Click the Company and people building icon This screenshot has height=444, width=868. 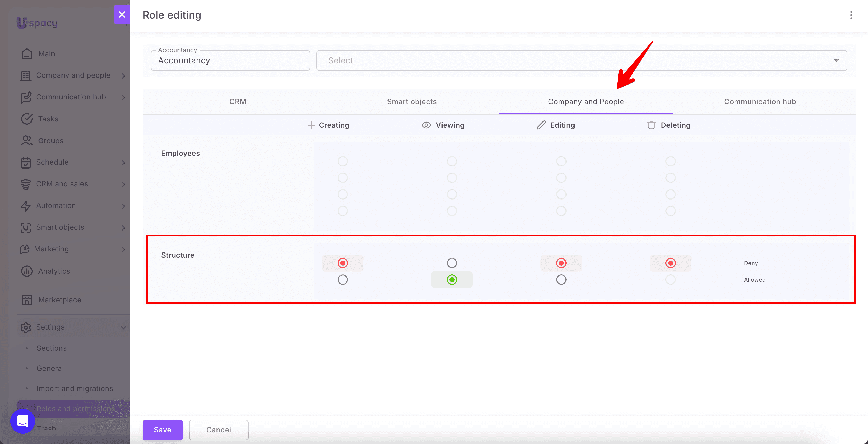tap(26, 75)
